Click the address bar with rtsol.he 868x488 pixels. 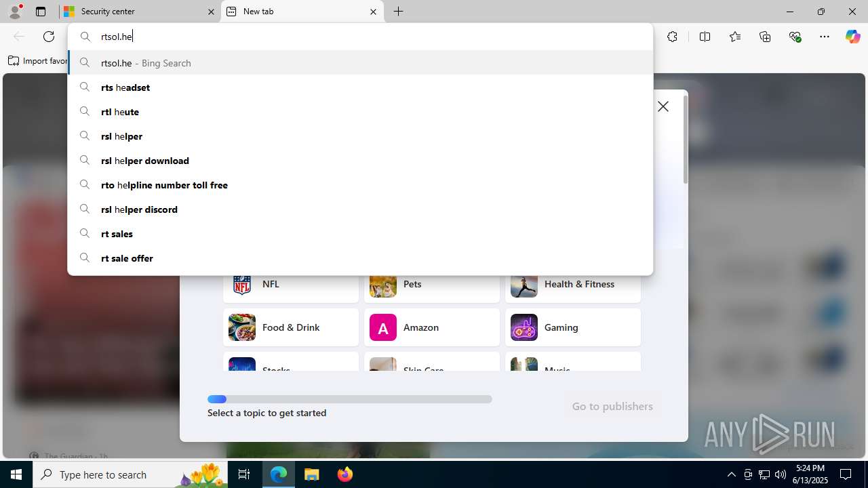pos(360,37)
